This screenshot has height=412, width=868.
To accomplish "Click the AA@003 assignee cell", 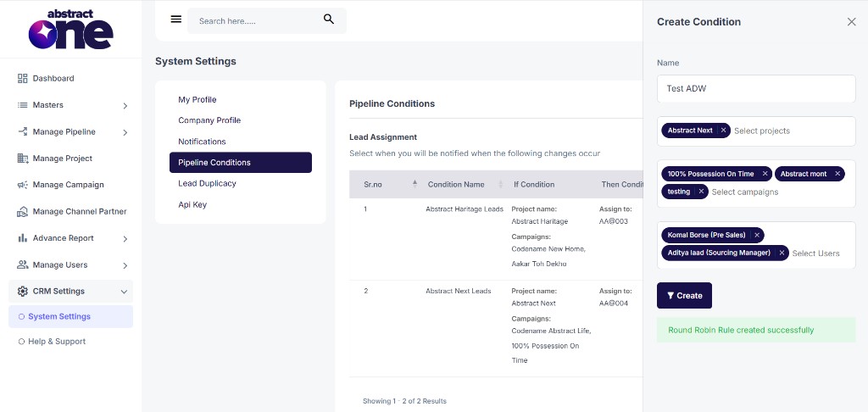I will 614,221.
